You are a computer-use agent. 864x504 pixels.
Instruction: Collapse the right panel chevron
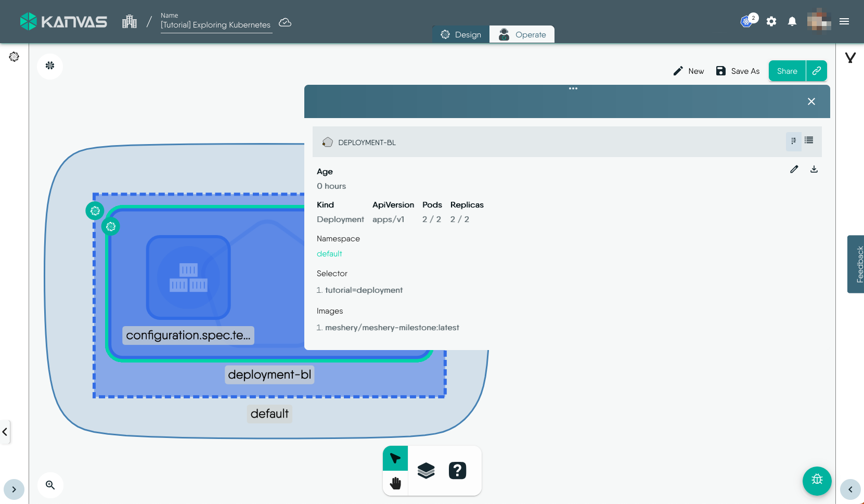[x=850, y=489]
